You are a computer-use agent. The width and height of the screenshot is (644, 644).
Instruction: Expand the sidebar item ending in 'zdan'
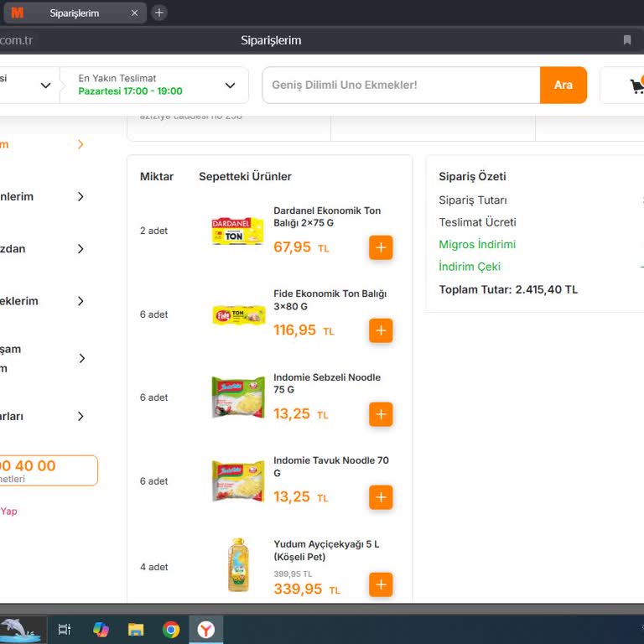(x=80, y=249)
